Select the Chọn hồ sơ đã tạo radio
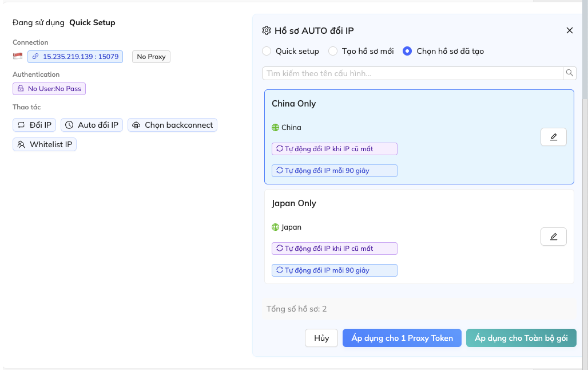 (407, 51)
